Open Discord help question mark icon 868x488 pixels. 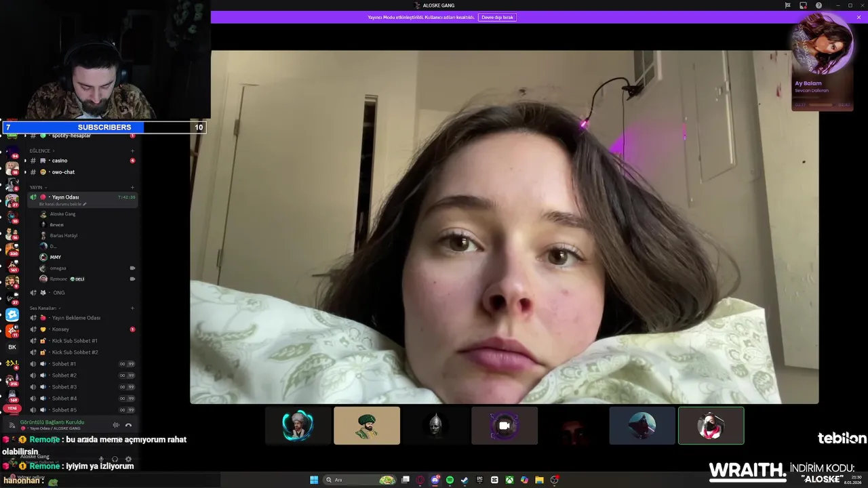click(x=818, y=5)
